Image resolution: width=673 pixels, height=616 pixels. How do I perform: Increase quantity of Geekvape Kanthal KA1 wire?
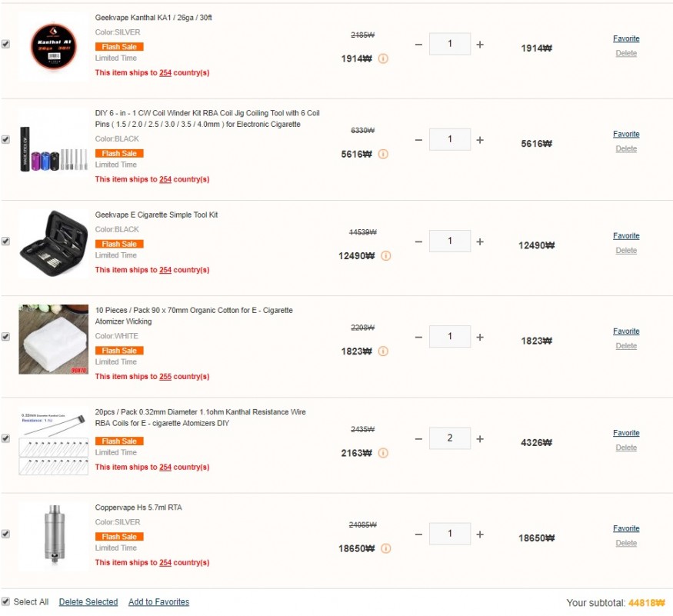click(480, 45)
